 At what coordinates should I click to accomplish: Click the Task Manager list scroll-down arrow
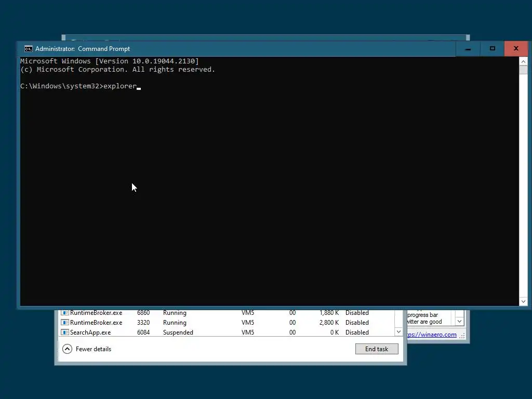tap(398, 331)
